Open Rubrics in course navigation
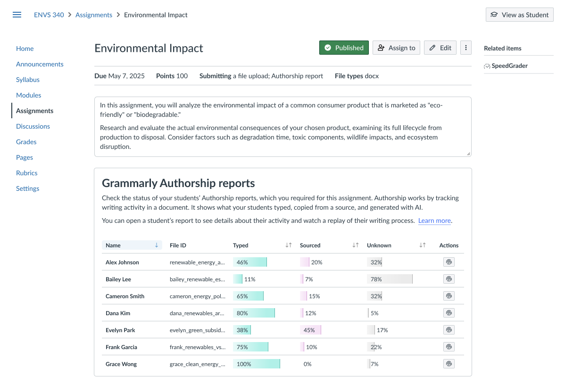Image resolution: width=565 pixels, height=392 pixels. click(x=27, y=173)
